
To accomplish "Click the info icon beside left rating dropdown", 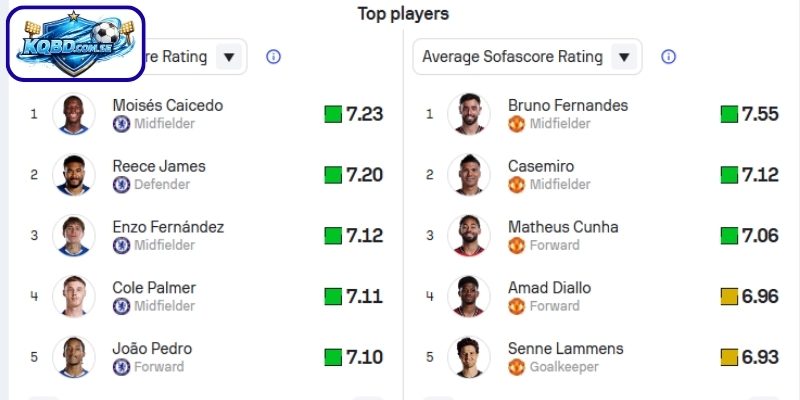I will tap(273, 57).
